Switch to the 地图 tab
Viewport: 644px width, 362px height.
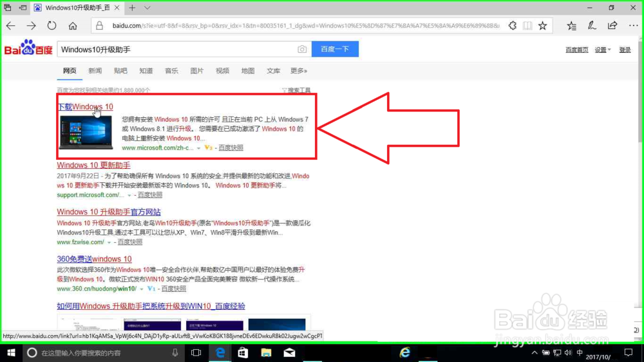click(x=248, y=71)
